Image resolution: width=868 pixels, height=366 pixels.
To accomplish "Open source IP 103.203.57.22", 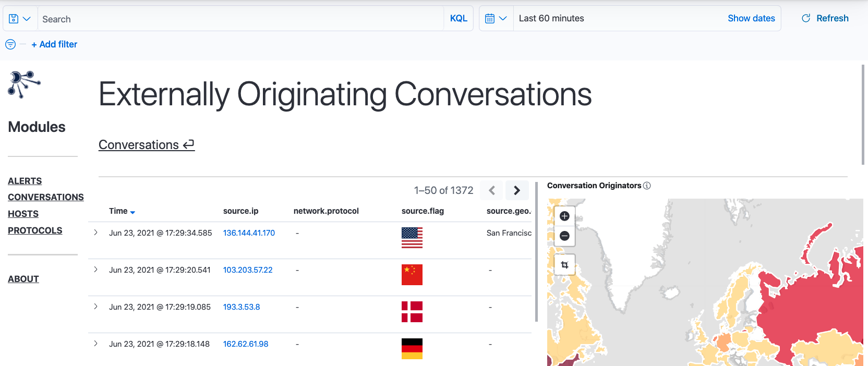I will [248, 270].
